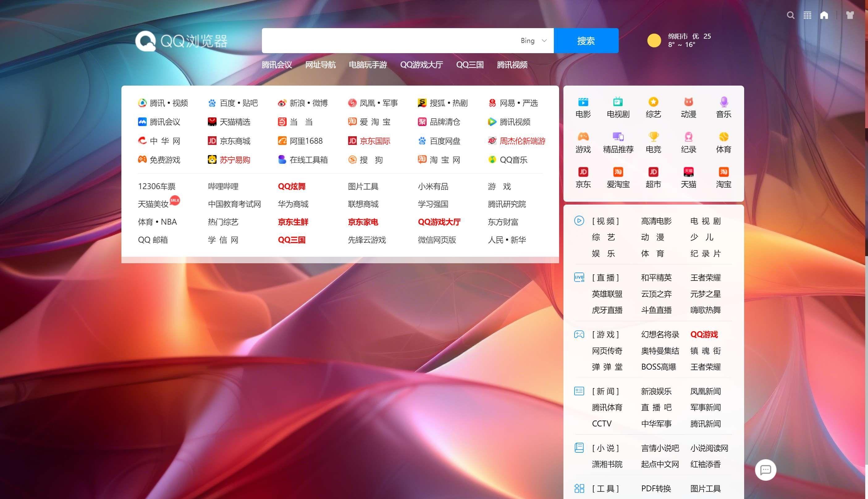The image size is (868, 499).
Task: Open the 高清电影 link
Action: [x=656, y=221]
